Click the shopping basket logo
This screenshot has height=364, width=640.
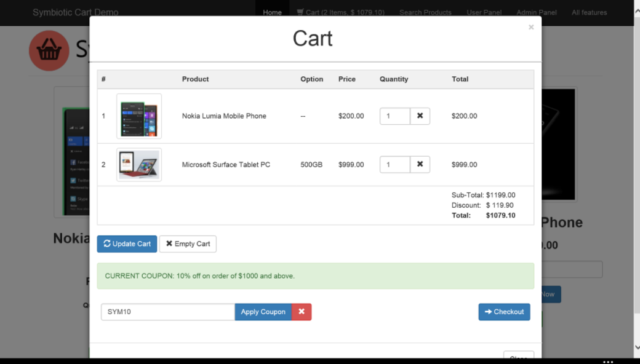[49, 50]
